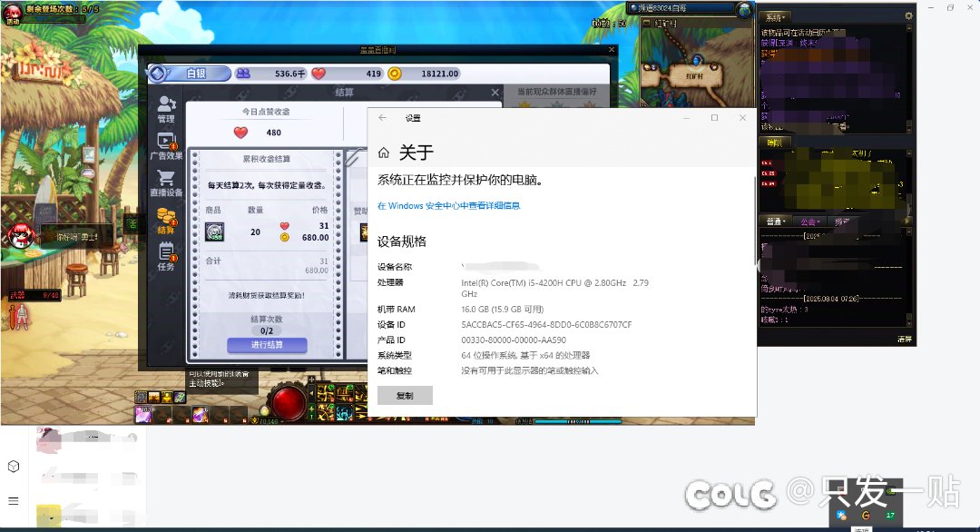Click the chat tabs right arrow
Image resolution: width=980 pixels, height=532 pixels.
point(908,222)
